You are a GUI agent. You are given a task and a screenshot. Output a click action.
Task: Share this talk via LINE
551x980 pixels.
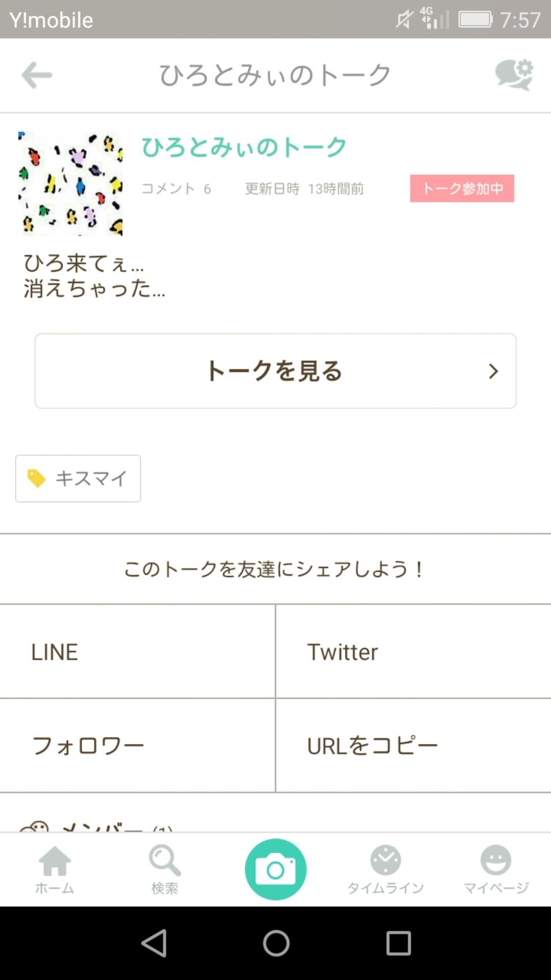[137, 652]
